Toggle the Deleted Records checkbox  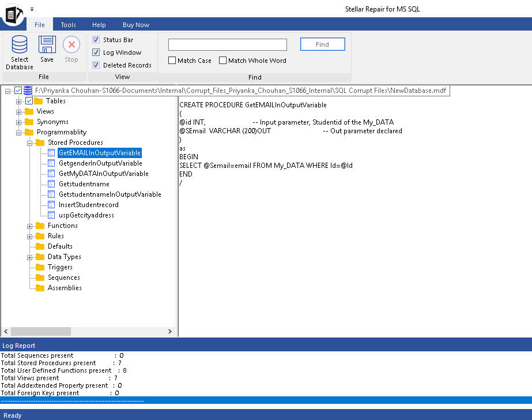click(96, 65)
